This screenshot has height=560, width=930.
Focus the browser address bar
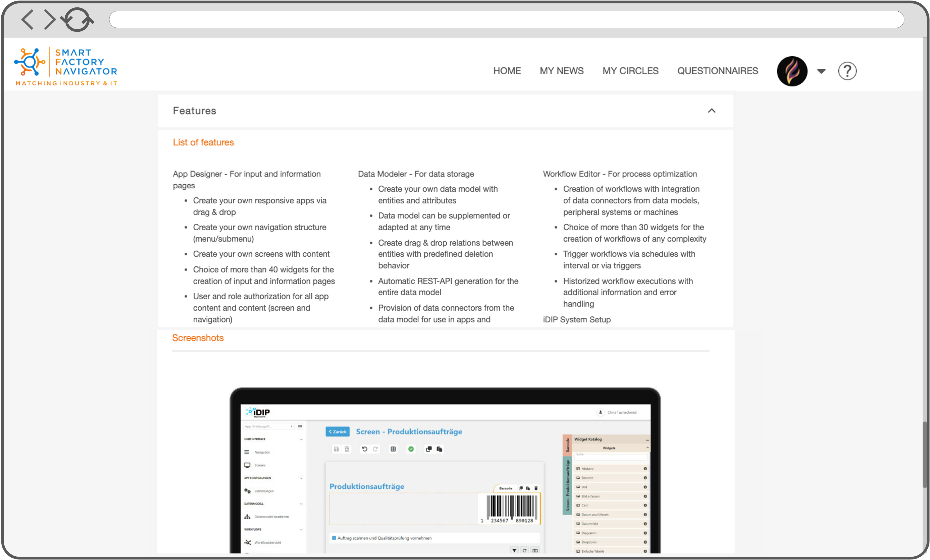pos(506,20)
